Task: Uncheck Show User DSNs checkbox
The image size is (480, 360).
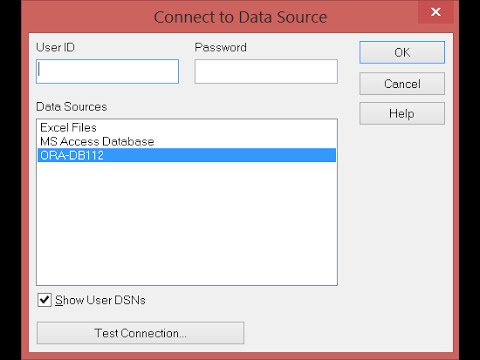Action: (44, 300)
